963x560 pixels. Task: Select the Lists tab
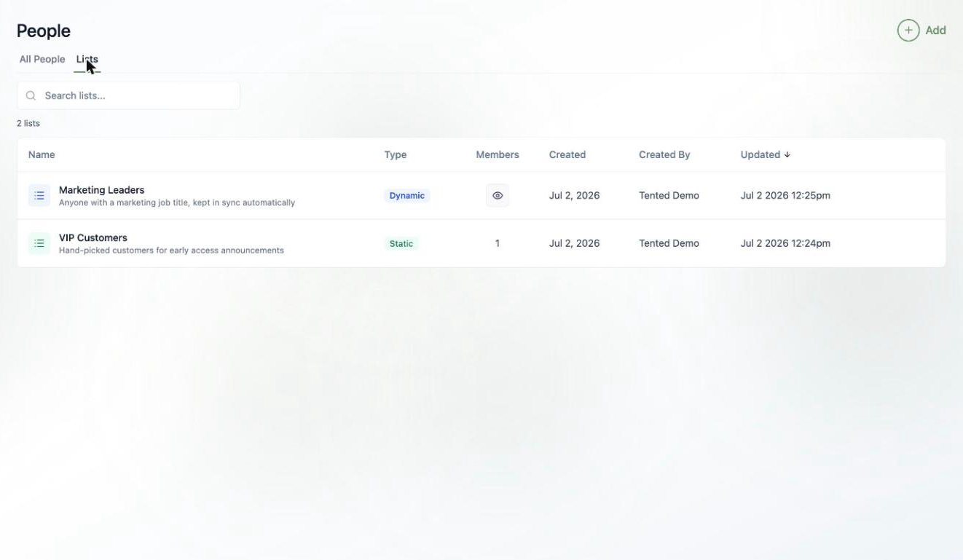click(x=87, y=59)
